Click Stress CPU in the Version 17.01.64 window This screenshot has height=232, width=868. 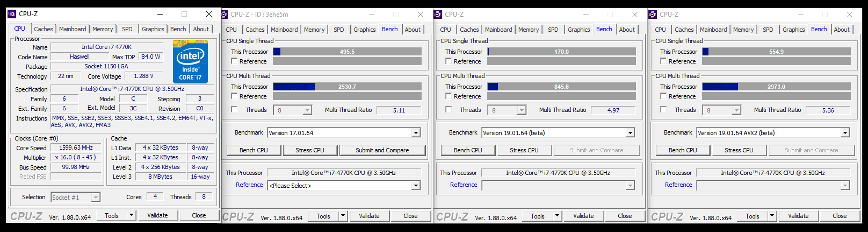click(310, 150)
